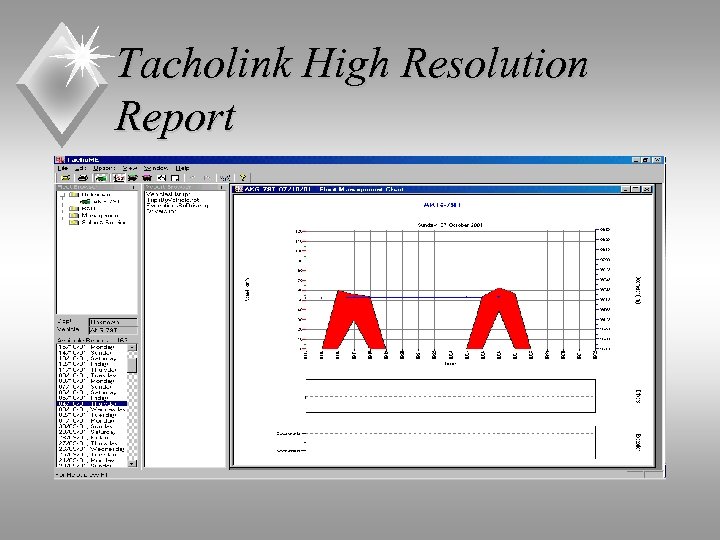Open the File menu
720x540 pixels.
click(x=63, y=169)
